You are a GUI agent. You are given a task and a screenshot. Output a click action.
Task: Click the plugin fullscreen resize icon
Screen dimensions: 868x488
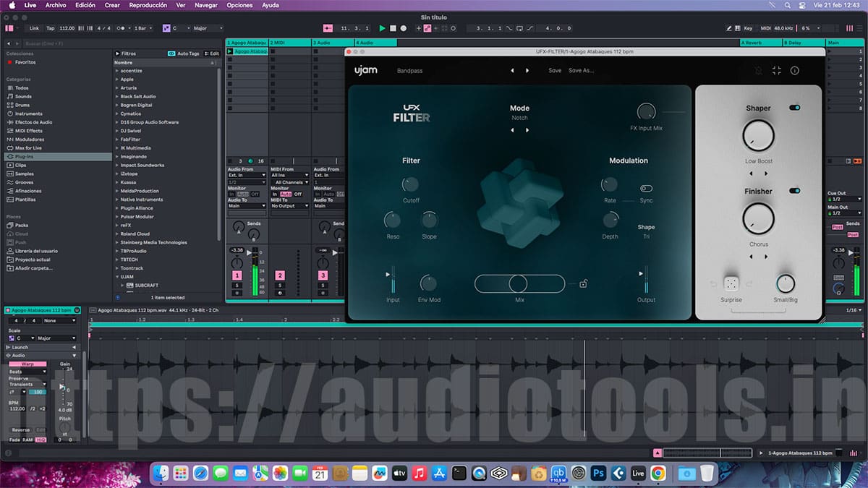pos(777,71)
